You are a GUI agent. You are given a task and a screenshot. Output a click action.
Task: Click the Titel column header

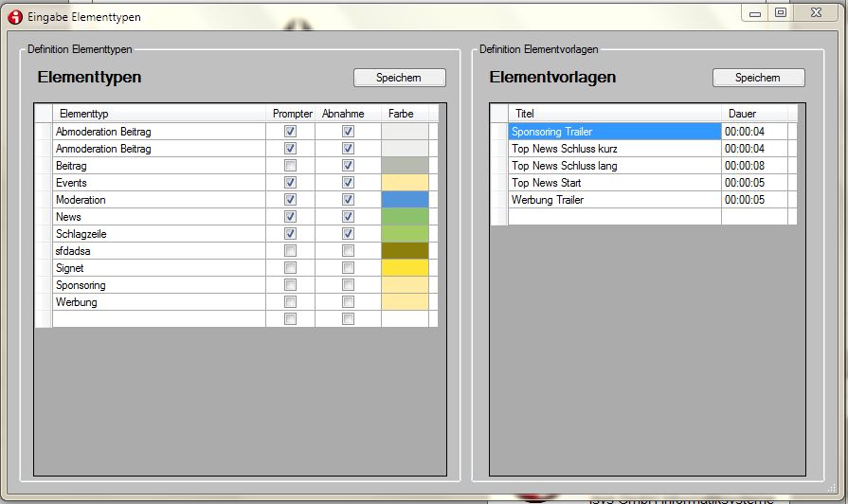coord(614,114)
